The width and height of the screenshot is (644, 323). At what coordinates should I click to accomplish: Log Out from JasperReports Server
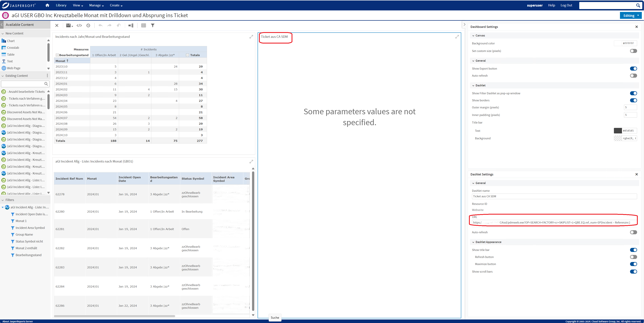pyautogui.click(x=566, y=5)
